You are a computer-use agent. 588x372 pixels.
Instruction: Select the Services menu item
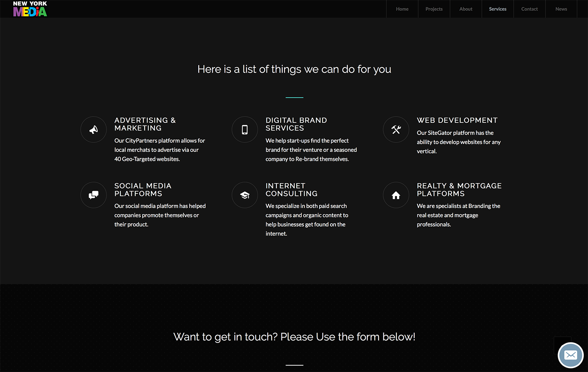pyautogui.click(x=497, y=9)
